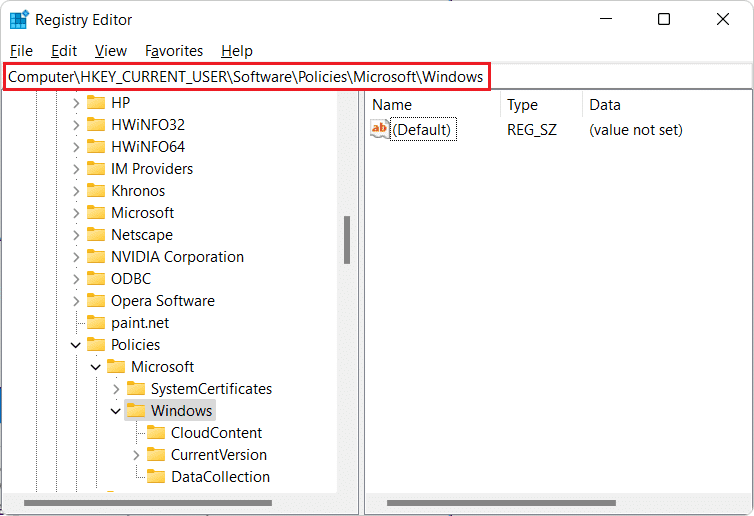The height and width of the screenshot is (516, 754).
Task: Select the paint.net folder icon
Action: tap(96, 323)
